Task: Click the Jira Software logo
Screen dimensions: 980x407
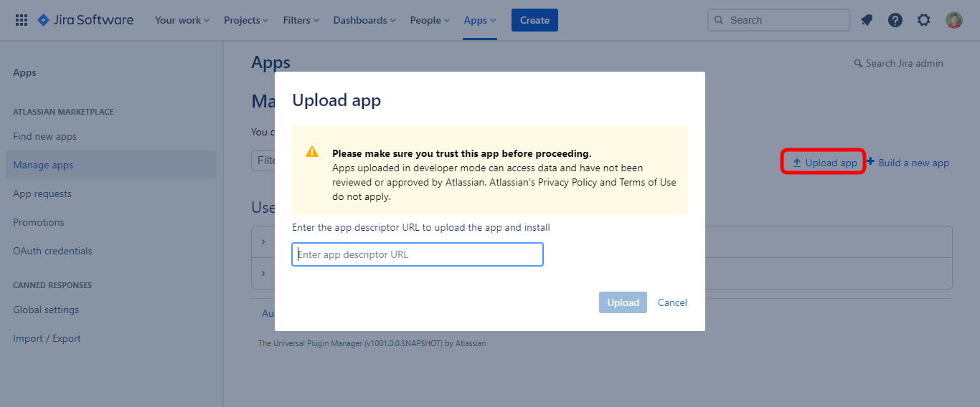Action: tap(85, 20)
